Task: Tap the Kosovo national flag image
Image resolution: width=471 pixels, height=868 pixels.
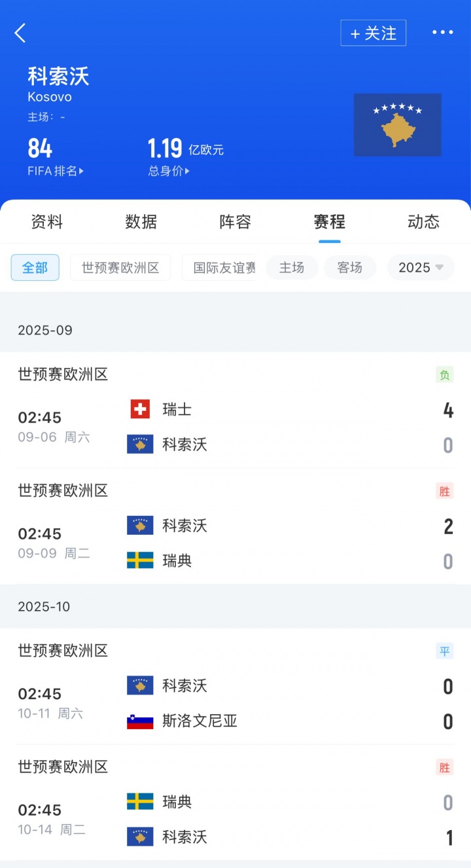Action: 397,124
